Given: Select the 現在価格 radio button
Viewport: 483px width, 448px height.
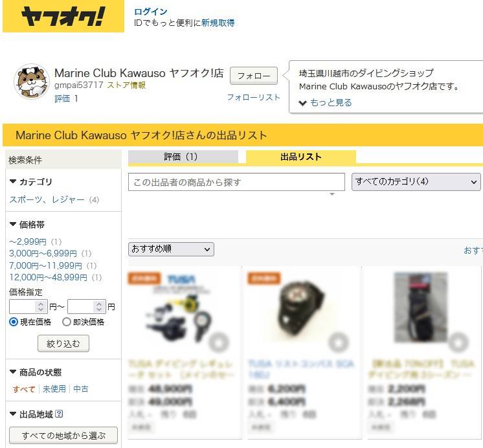Looking at the screenshot, I should click(14, 322).
